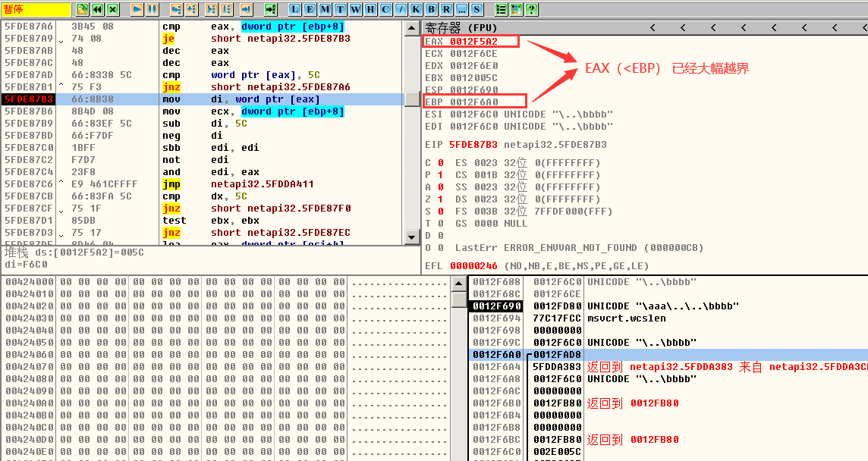This screenshot has height=461, width=868.
Task: Open Breakpoints window with B button
Action: (431, 9)
